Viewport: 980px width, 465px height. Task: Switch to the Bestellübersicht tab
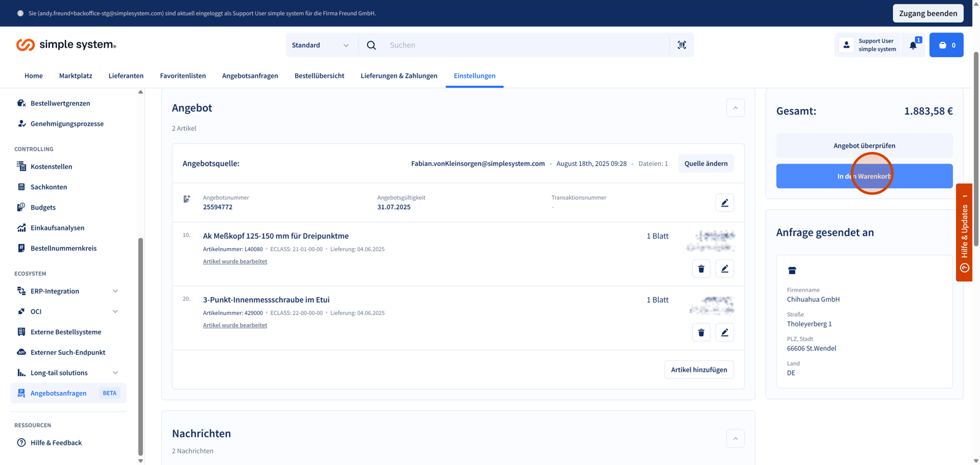tap(319, 76)
